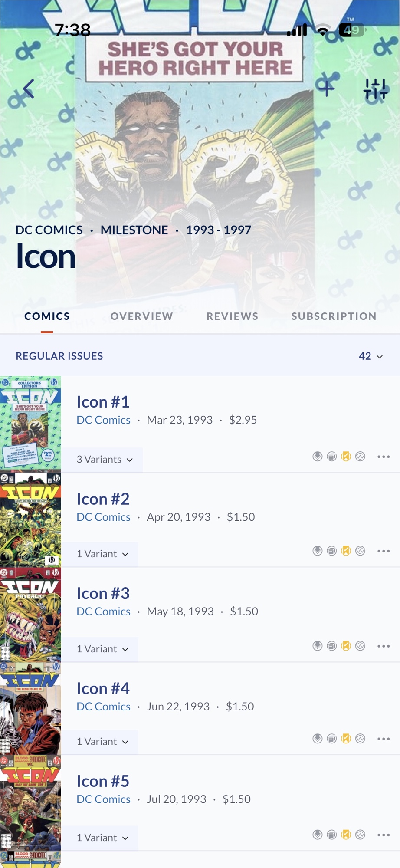This screenshot has height=868, width=400.
Task: Open three-dot menu for Icon #3
Action: click(x=384, y=646)
